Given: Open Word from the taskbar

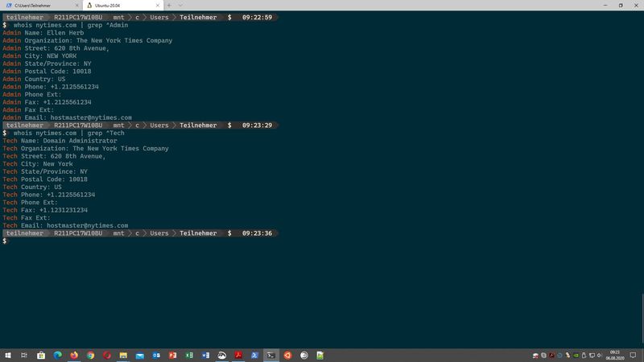Looking at the screenshot, I should point(205,356).
